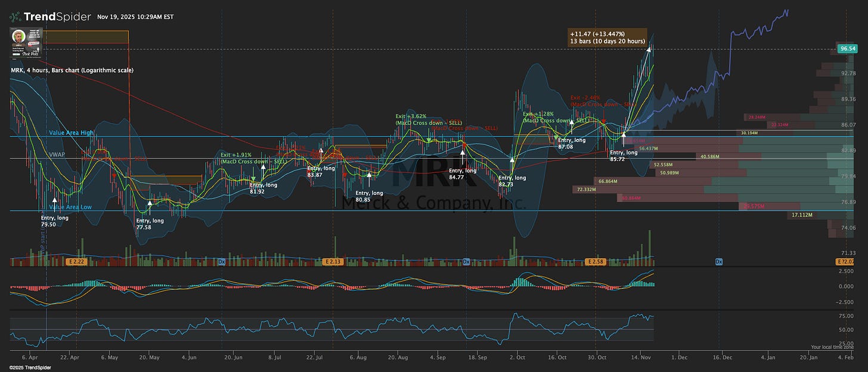Click the chart title MRK, 4 hours, Bars chart

72,70
